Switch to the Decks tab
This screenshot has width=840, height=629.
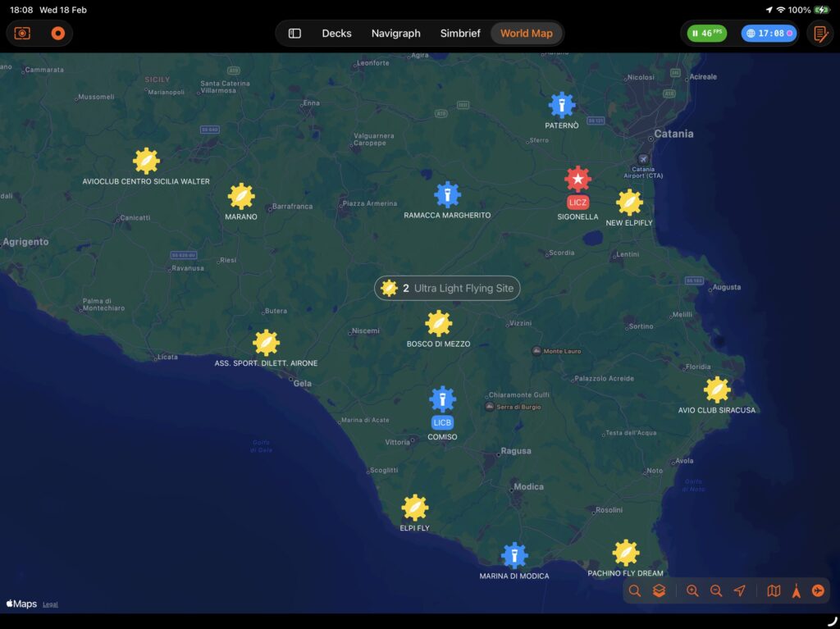coord(336,34)
